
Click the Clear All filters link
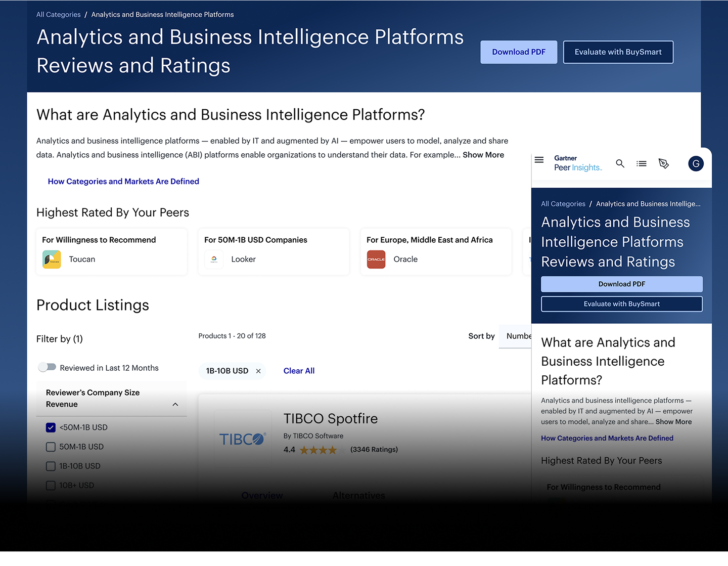(x=299, y=371)
